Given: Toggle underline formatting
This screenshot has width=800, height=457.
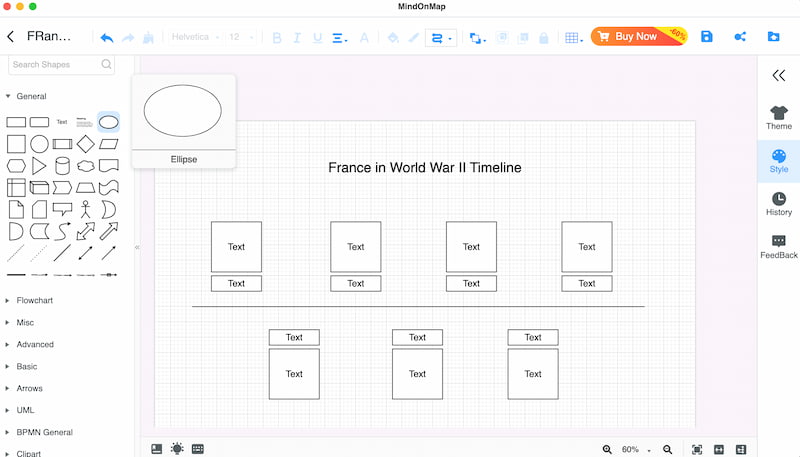Looking at the screenshot, I should pyautogui.click(x=317, y=38).
